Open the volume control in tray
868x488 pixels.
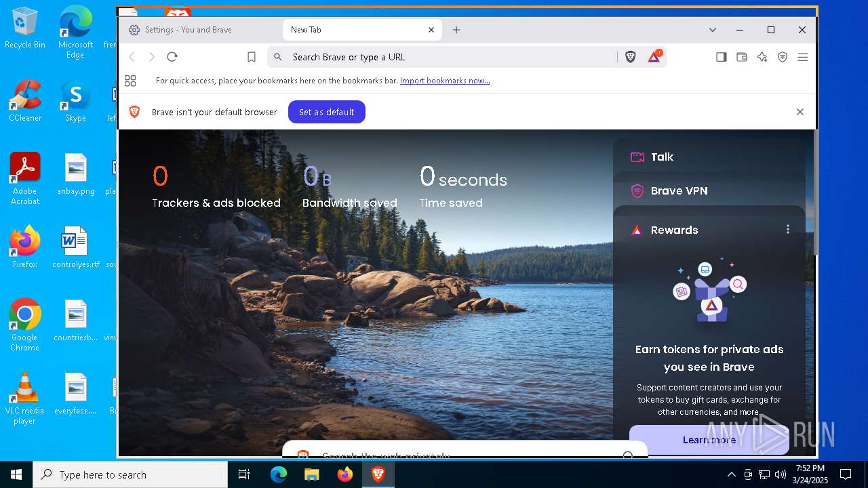pyautogui.click(x=781, y=474)
